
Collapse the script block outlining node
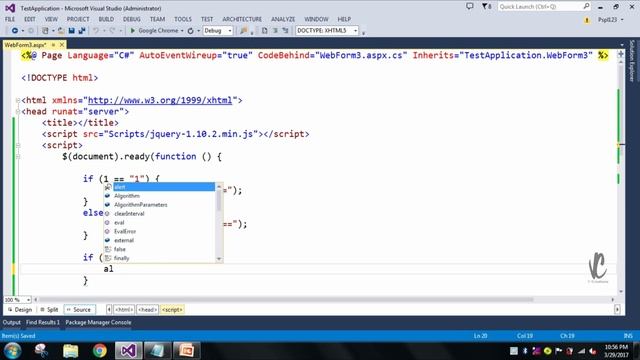pos(18,145)
